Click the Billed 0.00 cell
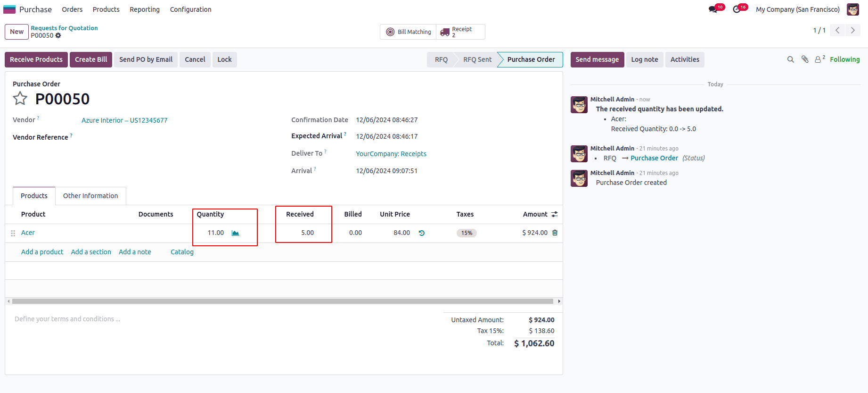Viewport: 868px width, 393px height. [355, 233]
